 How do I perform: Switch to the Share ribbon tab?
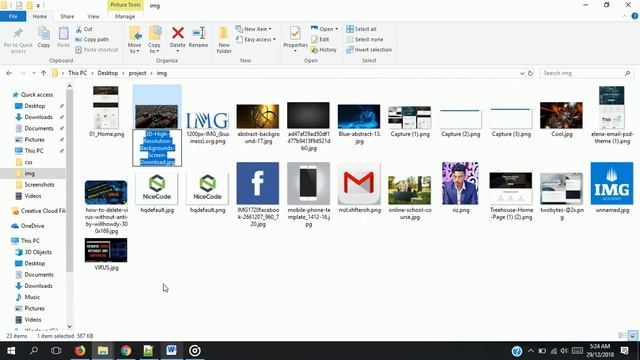67,16
